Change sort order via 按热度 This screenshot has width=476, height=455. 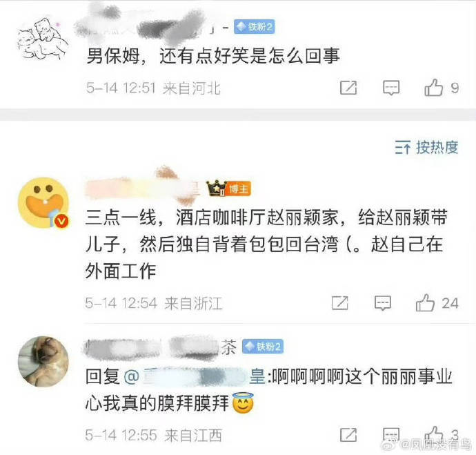426,148
